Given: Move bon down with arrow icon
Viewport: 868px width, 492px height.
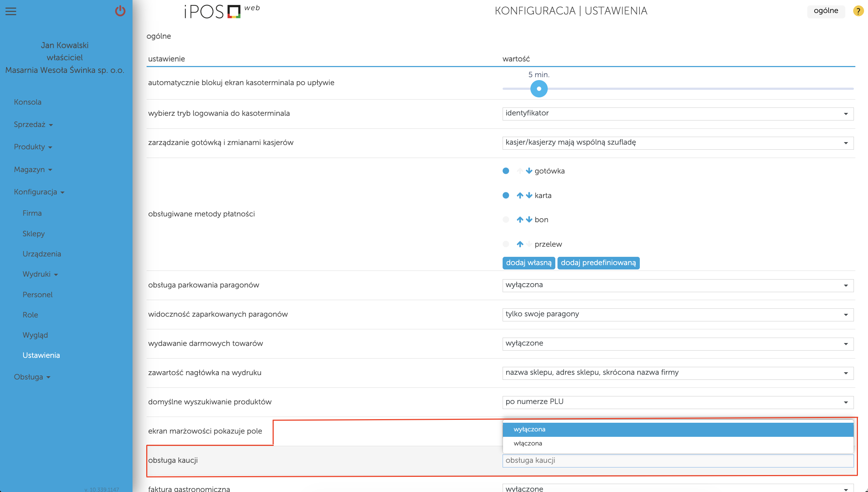Looking at the screenshot, I should tap(529, 220).
